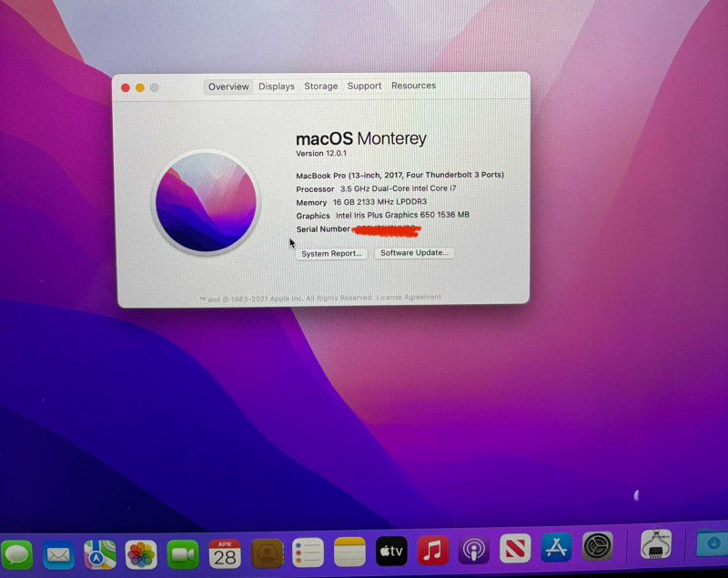
Task: Launch the App Store from the Dock
Action: tap(556, 547)
